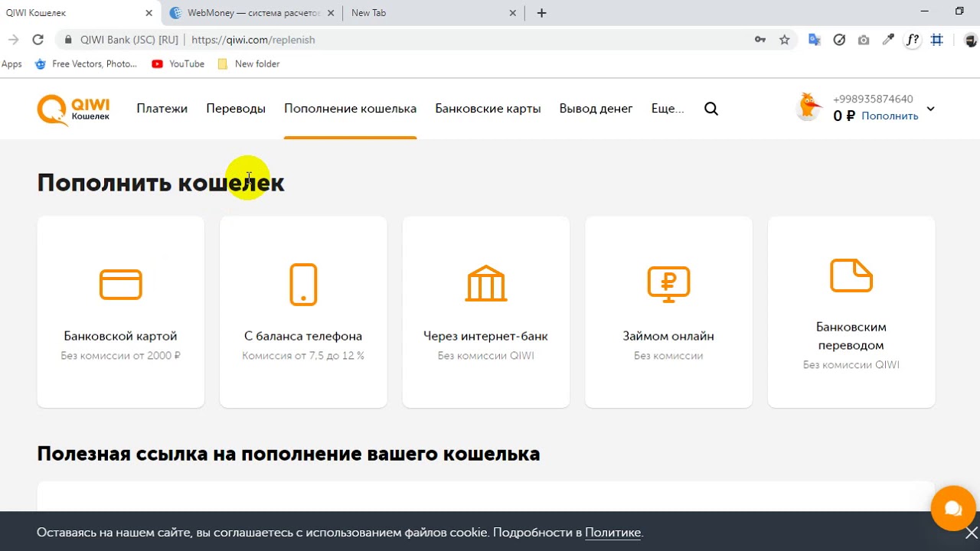Image resolution: width=980 pixels, height=551 pixels.
Task: Click the color picker eyedropper extension
Action: click(888, 40)
